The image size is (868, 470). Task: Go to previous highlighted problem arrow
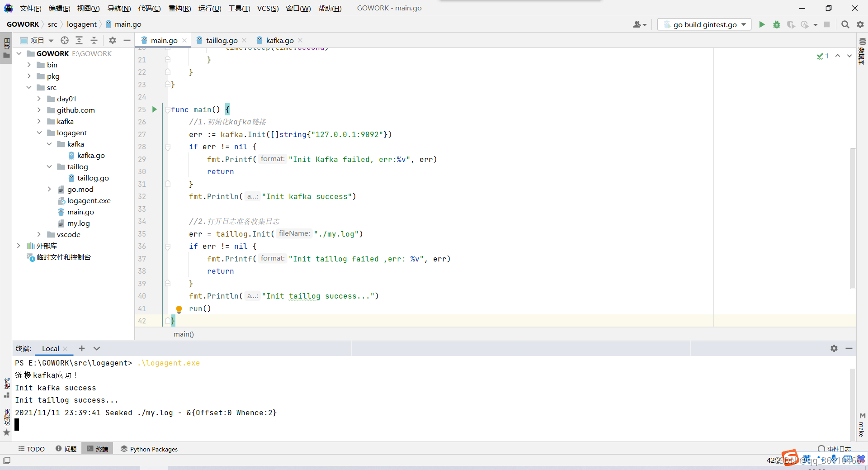[x=838, y=56]
